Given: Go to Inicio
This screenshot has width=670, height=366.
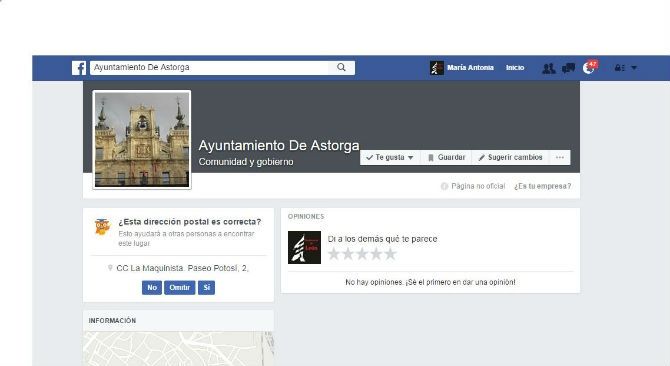Looking at the screenshot, I should pos(515,67).
